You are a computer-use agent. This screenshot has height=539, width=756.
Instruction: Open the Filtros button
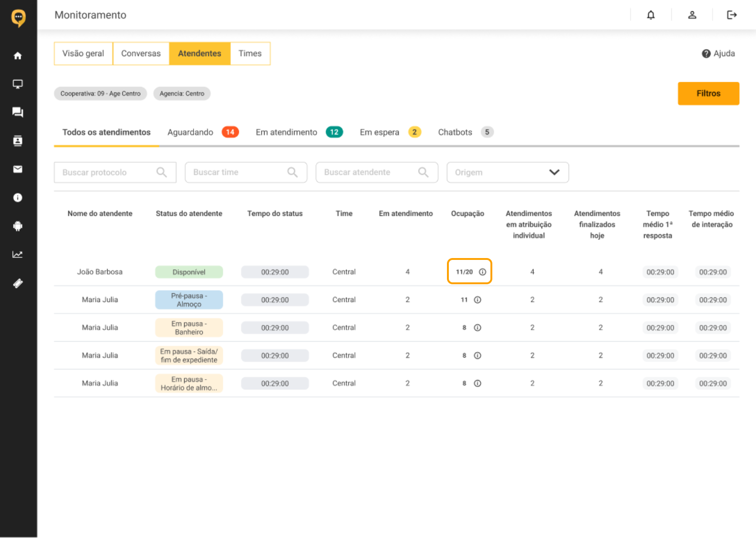click(708, 93)
